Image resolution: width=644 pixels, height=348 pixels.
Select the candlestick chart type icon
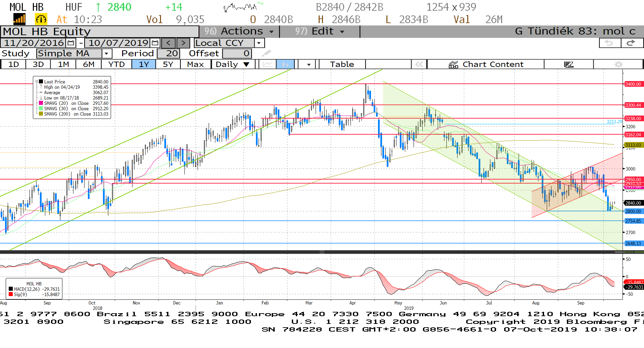click(x=285, y=64)
